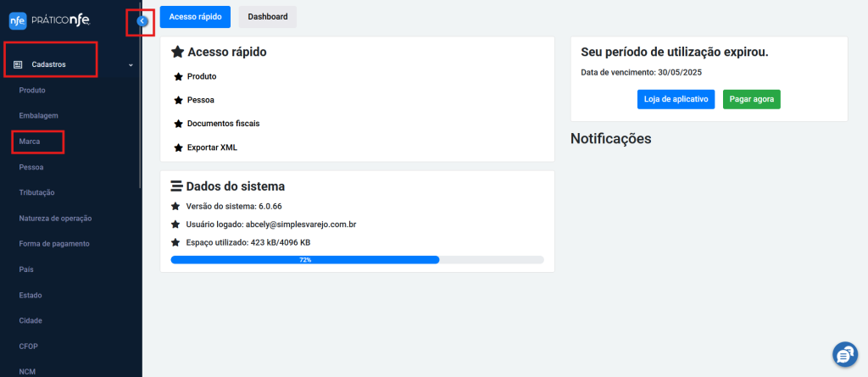Open the Loja de aplicativo button
This screenshot has width=868, height=377.
(x=676, y=99)
